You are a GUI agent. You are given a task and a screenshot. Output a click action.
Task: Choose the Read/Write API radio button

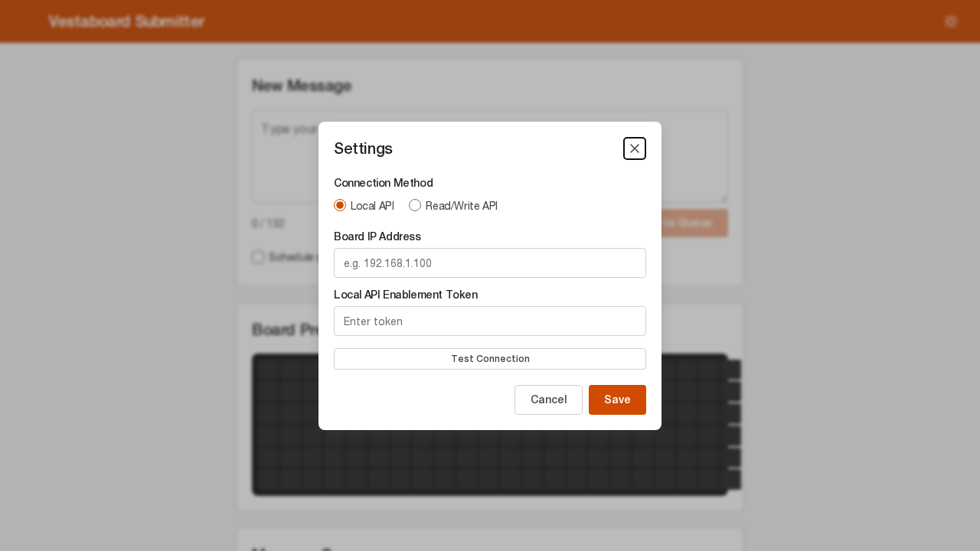(x=415, y=205)
